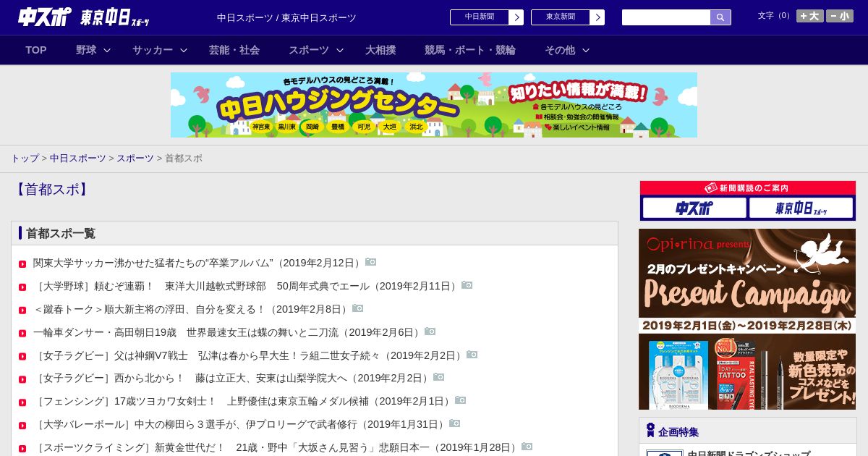The width and height of the screenshot is (868, 456).
Task: Decrease font size with 小 button
Action: [840, 16]
